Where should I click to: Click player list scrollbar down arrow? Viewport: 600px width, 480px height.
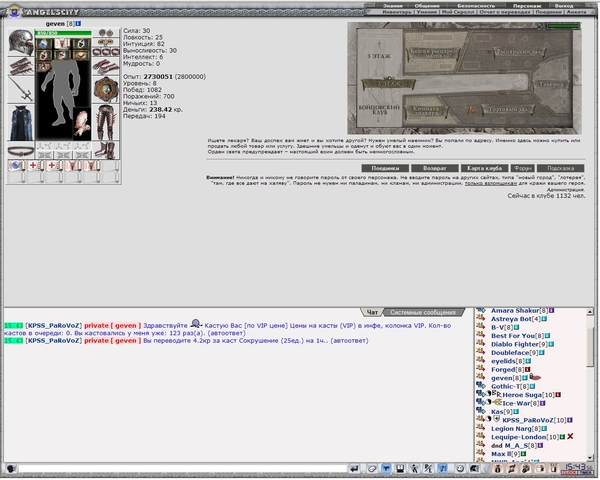[590, 457]
